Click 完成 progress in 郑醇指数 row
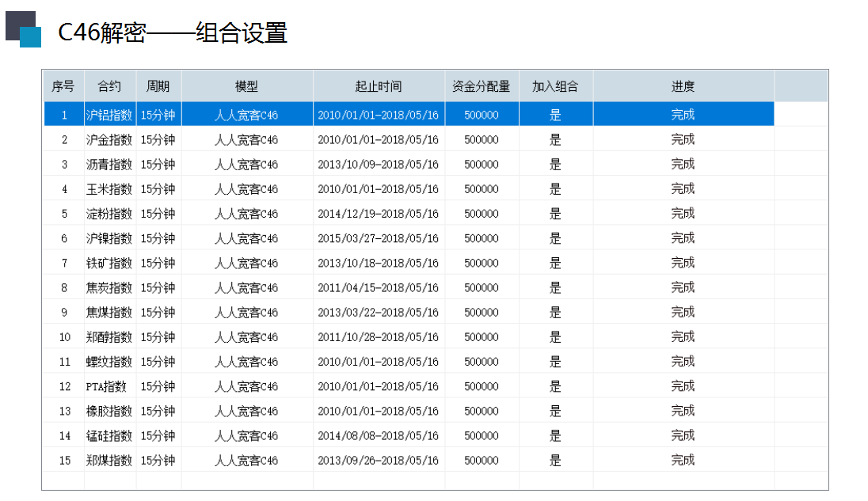The height and width of the screenshot is (501, 868). 683,336
